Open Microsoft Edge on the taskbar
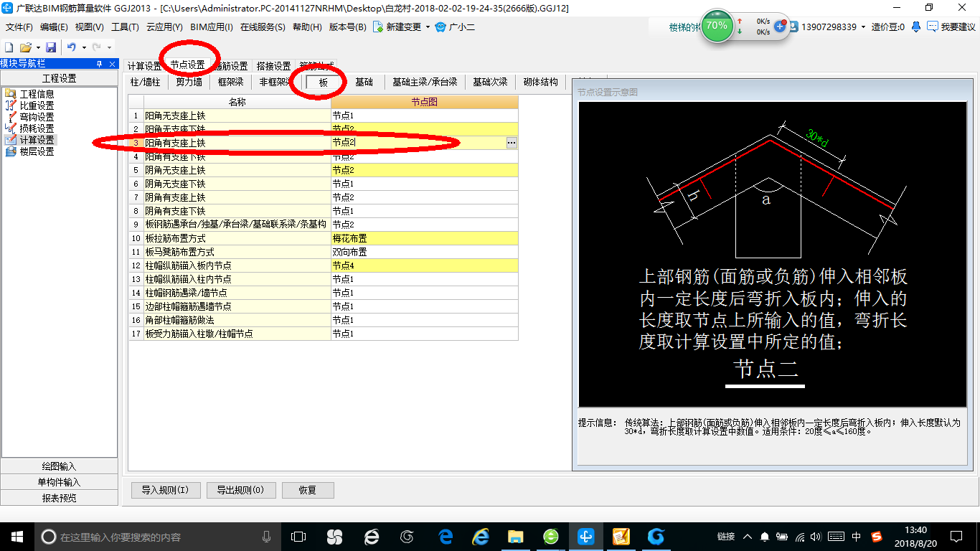980x551 pixels. point(446,537)
